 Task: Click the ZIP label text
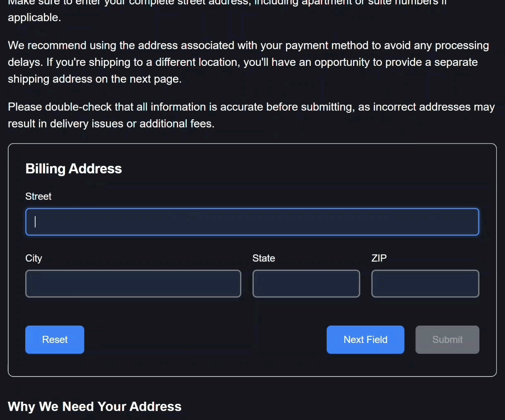379,258
